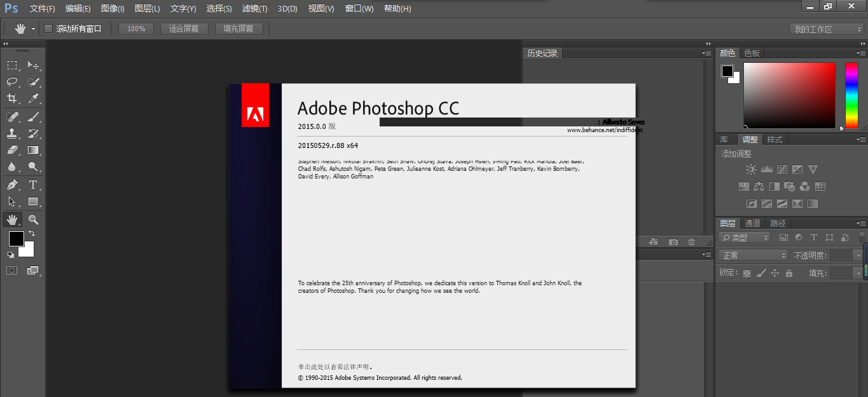
Task: Click the foreground color swatch in toolbox
Action: [x=16, y=239]
